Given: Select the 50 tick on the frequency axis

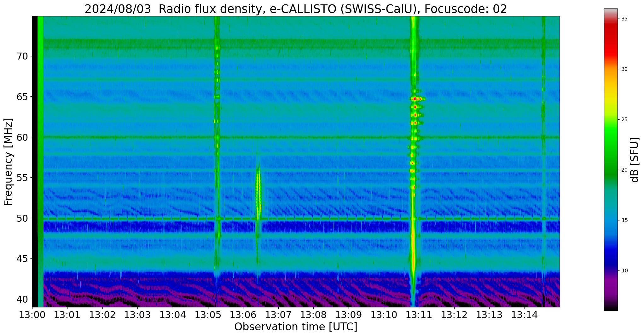Looking at the screenshot, I should (22, 218).
